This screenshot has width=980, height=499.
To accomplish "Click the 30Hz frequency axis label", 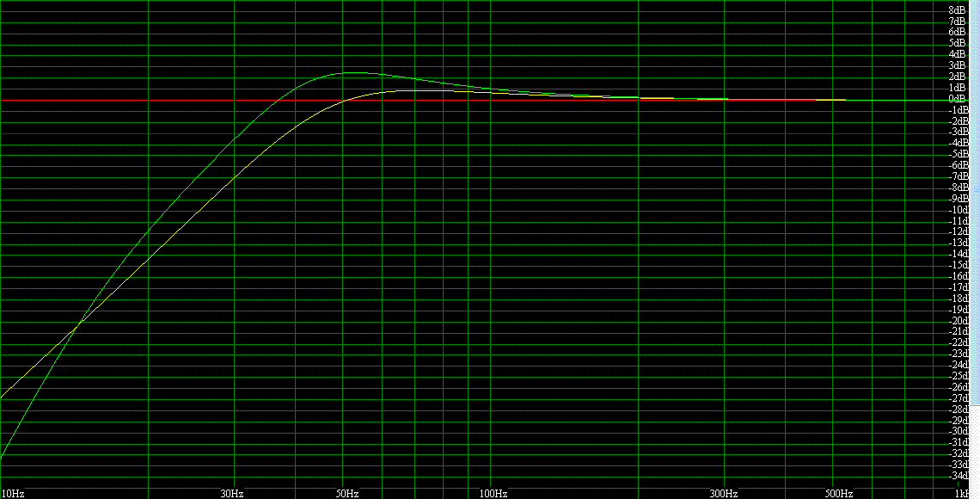I will click(232, 493).
